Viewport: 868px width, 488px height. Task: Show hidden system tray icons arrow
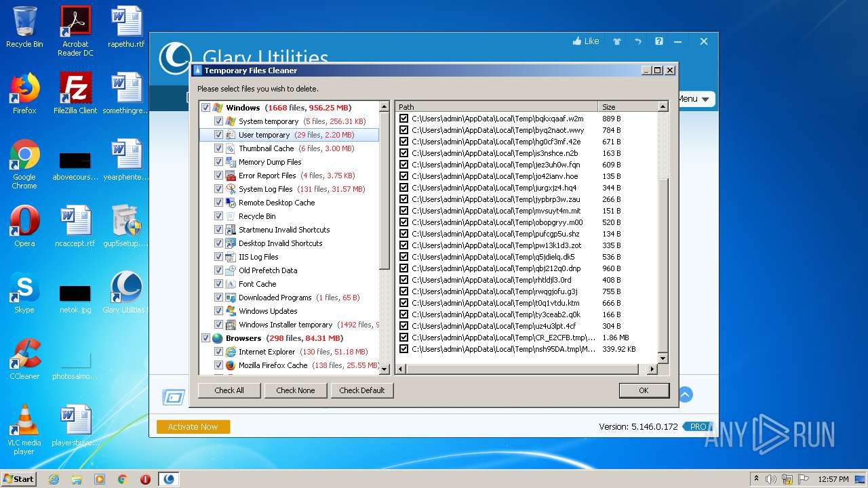pos(756,479)
